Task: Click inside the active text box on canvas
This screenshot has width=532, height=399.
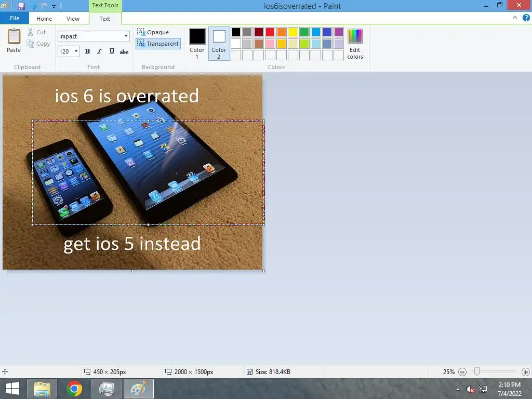Action: click(x=148, y=172)
